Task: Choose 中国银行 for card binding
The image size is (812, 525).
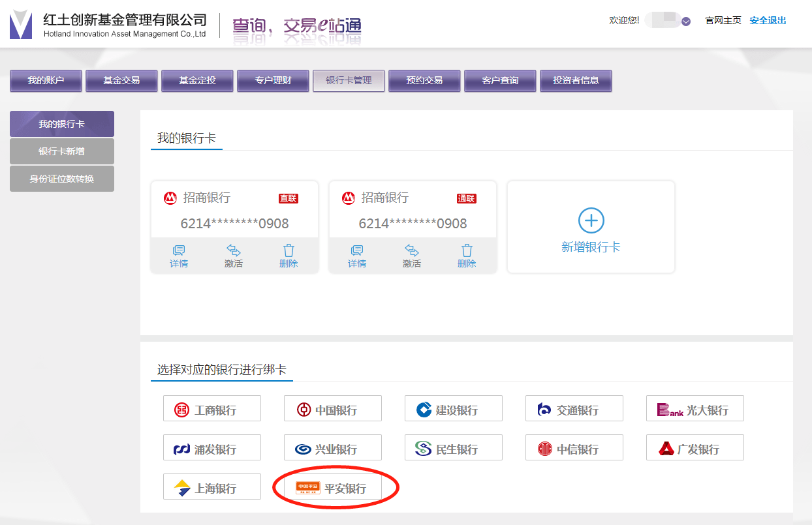Action: click(x=333, y=408)
